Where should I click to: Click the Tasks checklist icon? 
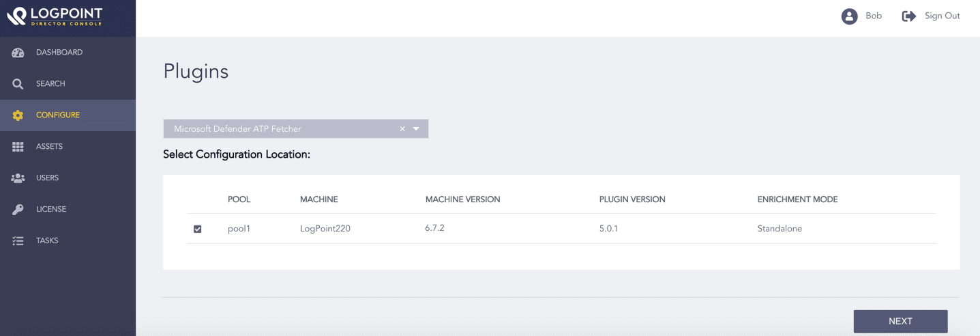pyautogui.click(x=18, y=241)
